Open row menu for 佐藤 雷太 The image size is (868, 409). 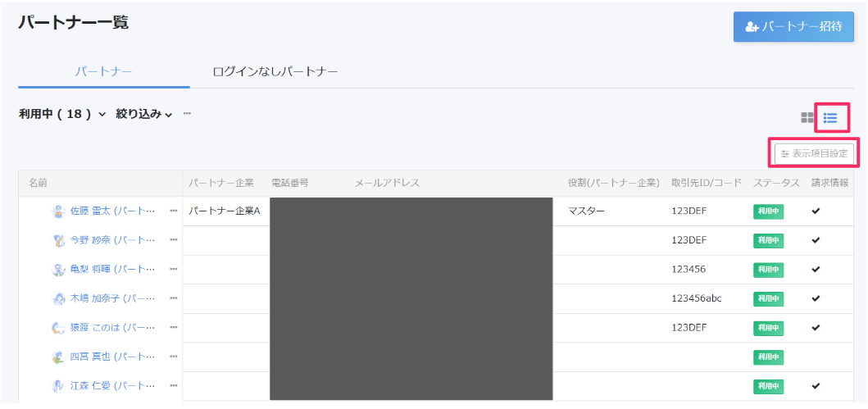pyautogui.click(x=174, y=211)
